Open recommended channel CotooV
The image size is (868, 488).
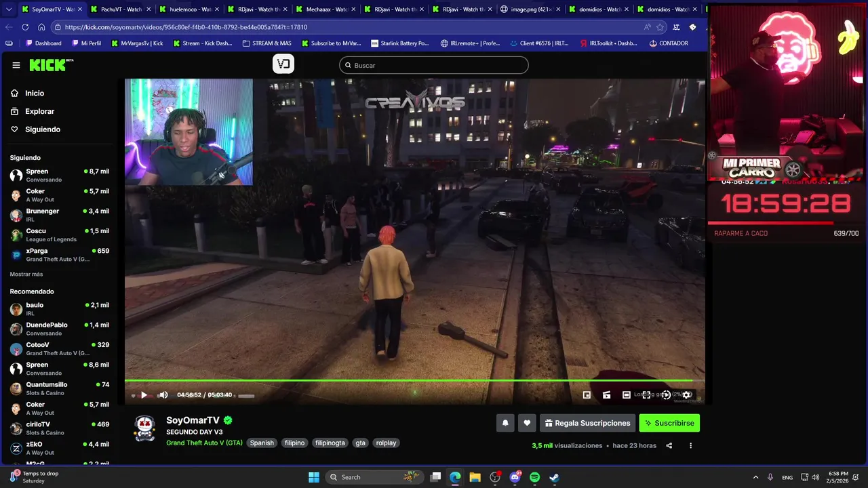click(60, 348)
